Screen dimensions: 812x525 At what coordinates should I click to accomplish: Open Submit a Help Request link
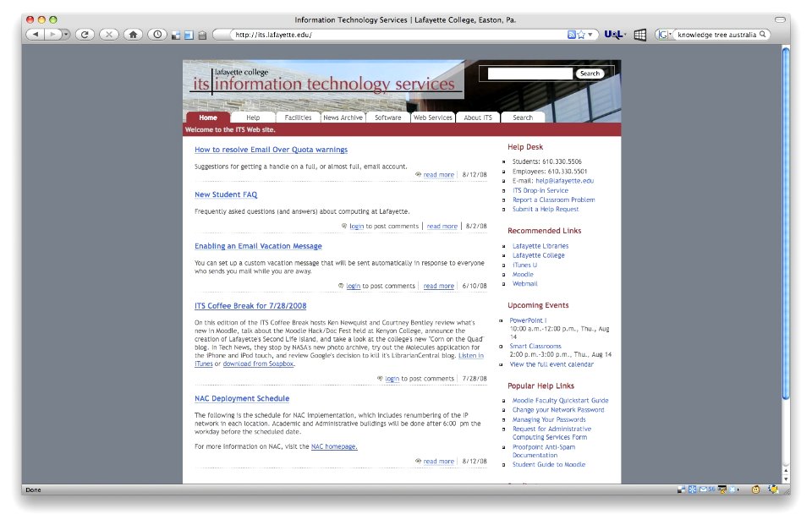coord(546,209)
